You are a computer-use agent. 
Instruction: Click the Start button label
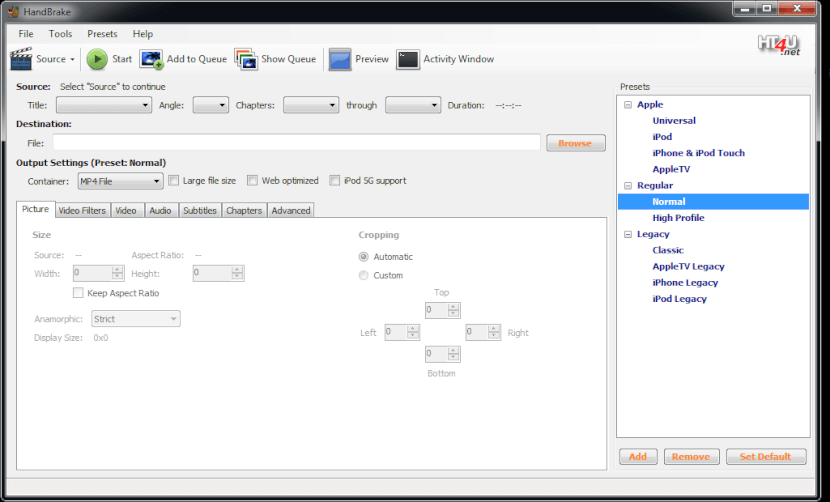tap(122, 59)
